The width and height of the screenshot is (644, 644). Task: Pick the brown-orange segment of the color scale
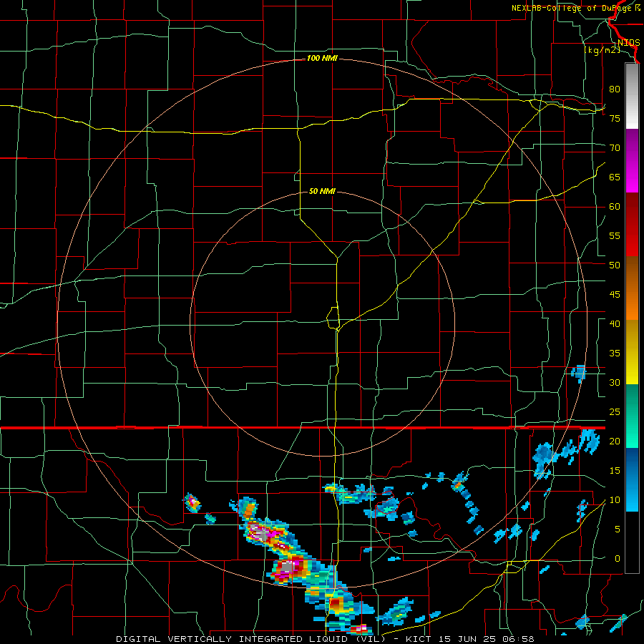(632, 288)
